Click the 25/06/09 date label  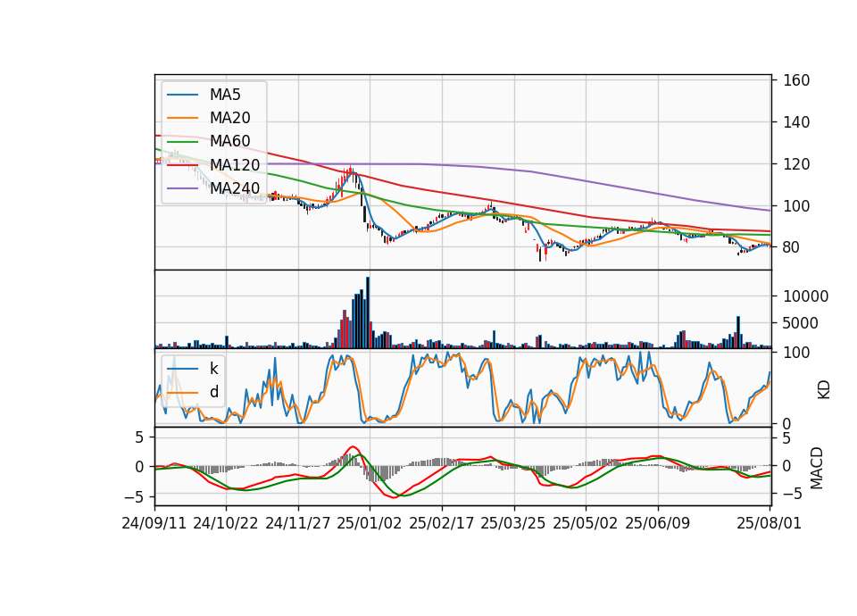pyautogui.click(x=658, y=523)
